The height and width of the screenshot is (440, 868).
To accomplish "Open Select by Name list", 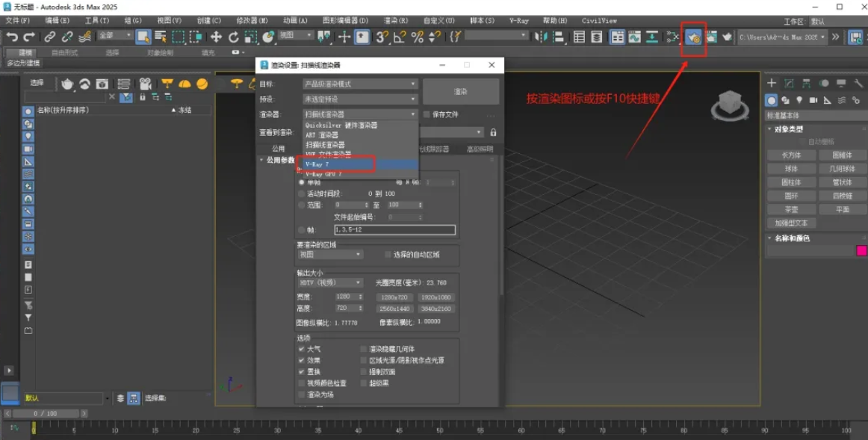I will 161,37.
